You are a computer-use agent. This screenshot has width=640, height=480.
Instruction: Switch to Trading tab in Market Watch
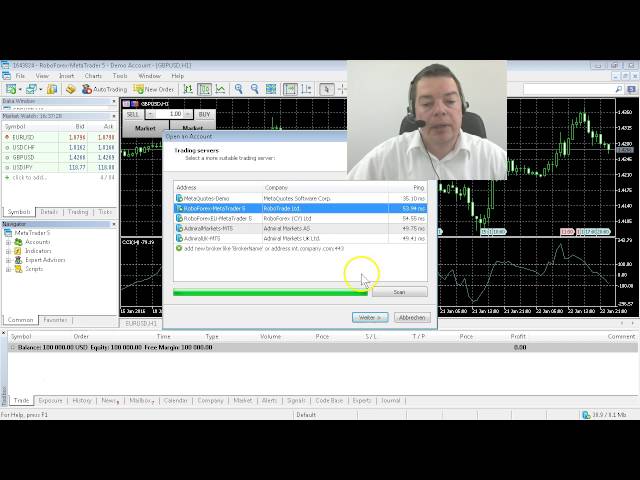coord(78,212)
